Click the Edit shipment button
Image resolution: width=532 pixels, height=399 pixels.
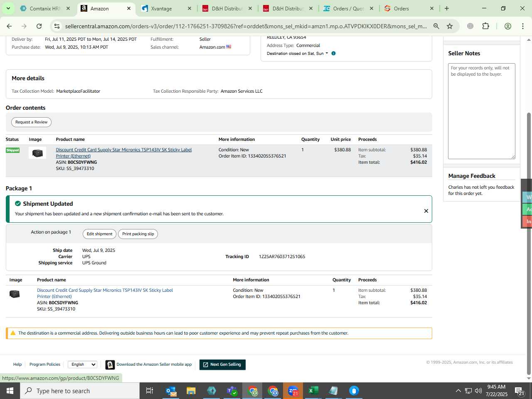(99, 234)
